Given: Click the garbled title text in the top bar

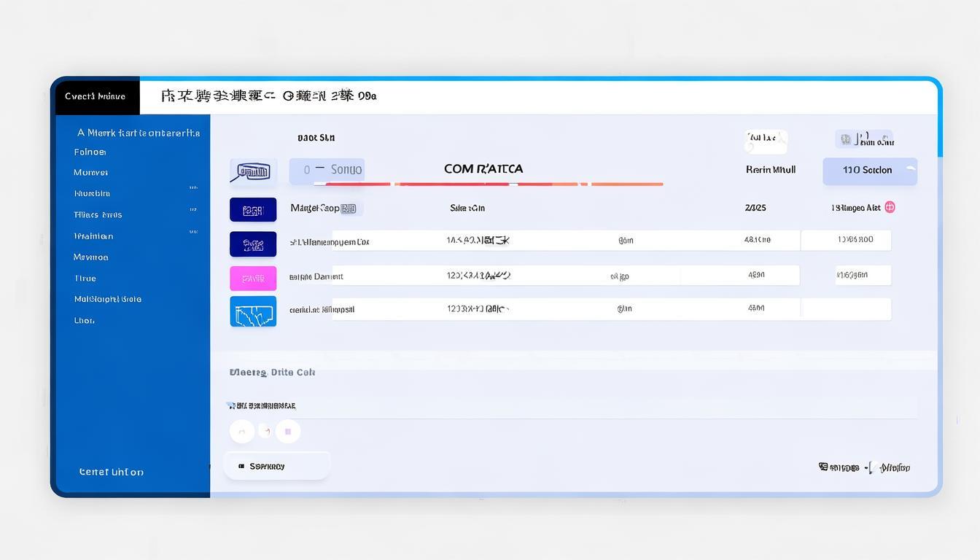Looking at the screenshot, I should point(268,96).
